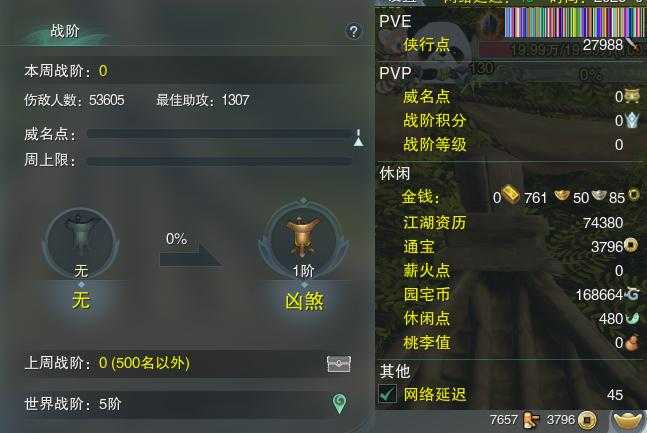Click the hand pointer icon beside 7657
This screenshot has width=647, height=433.
(531, 420)
